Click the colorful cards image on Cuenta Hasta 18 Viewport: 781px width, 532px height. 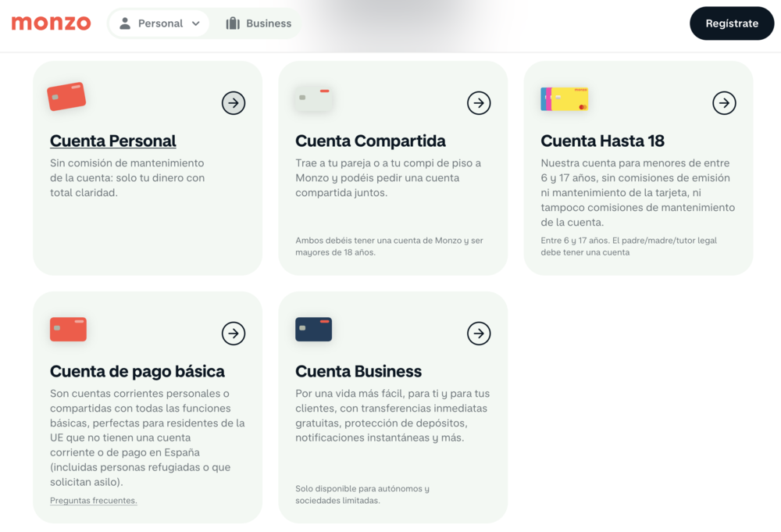click(x=565, y=98)
